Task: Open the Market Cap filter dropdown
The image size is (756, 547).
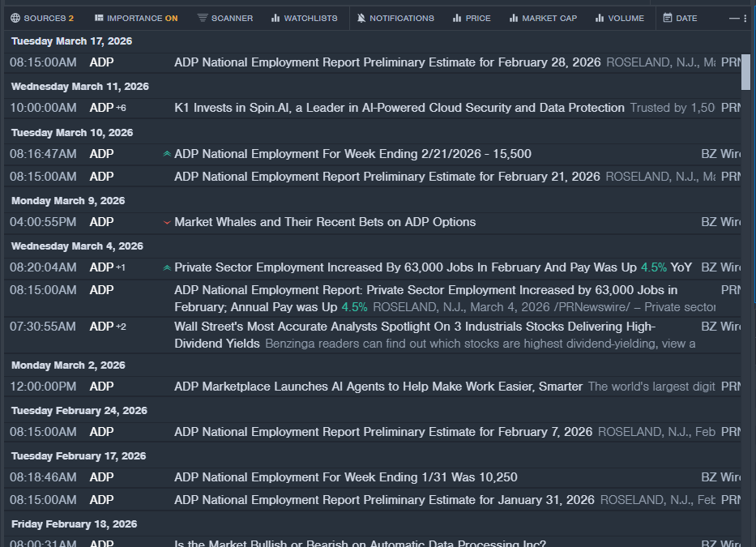Action: pos(543,18)
